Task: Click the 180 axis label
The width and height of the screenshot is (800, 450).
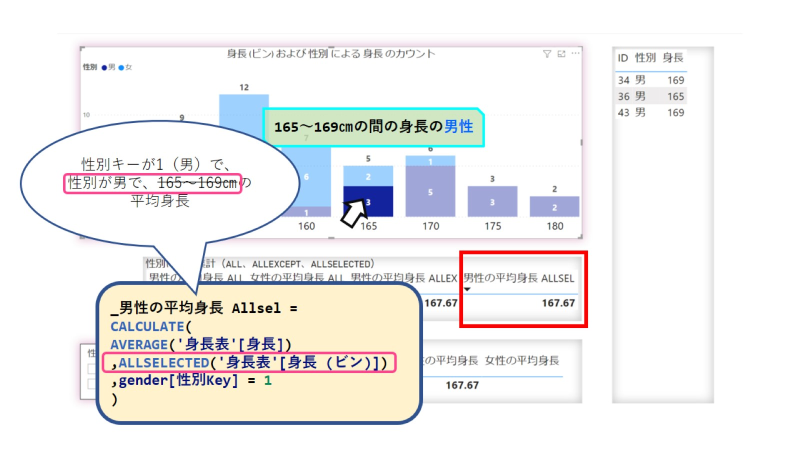Action: tap(555, 226)
